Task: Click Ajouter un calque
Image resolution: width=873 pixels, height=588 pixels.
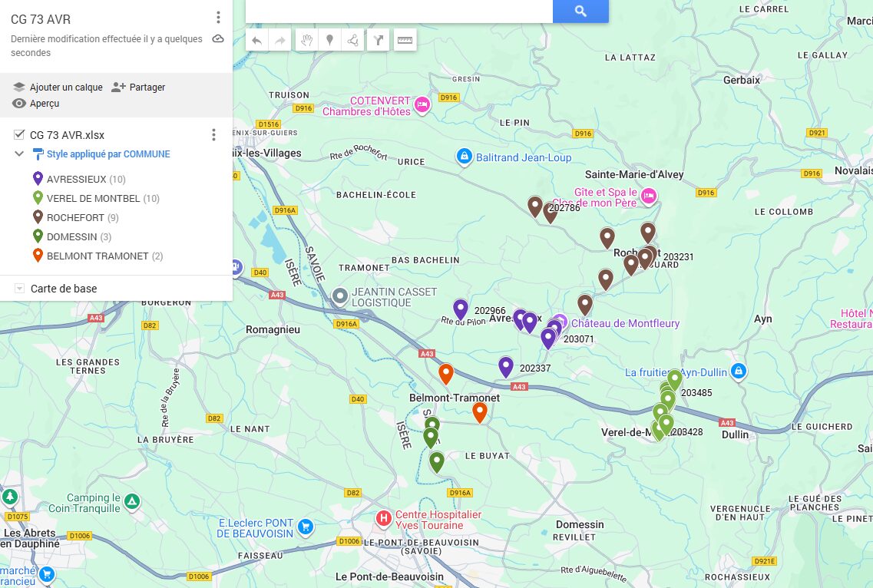Action: pyautogui.click(x=58, y=88)
